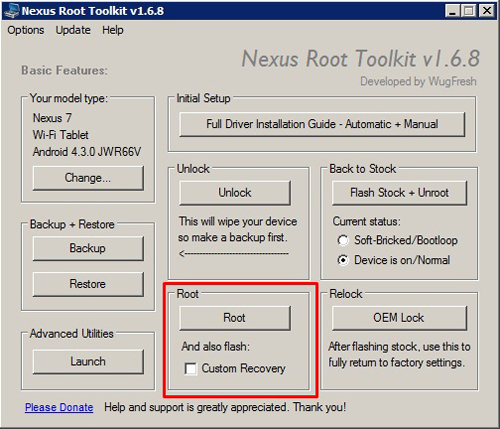
Task: Click the Restore button
Action: coord(88,284)
